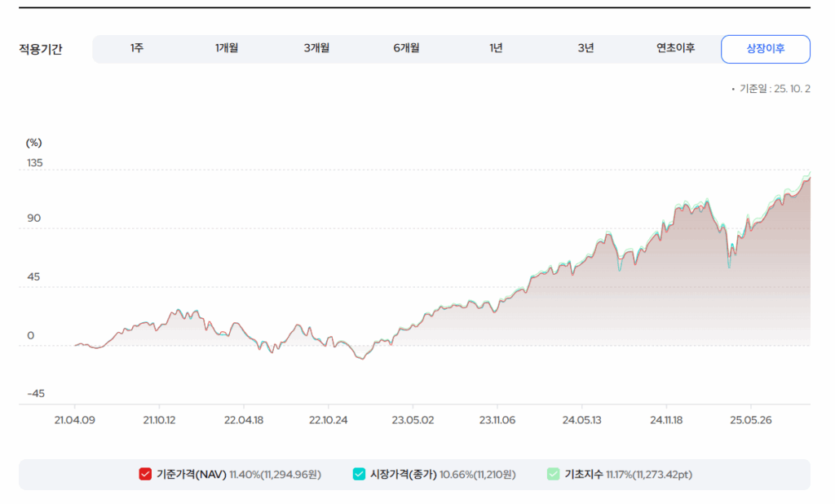Show the 6개월 chart range
This screenshot has width=835, height=504.
[406, 49]
